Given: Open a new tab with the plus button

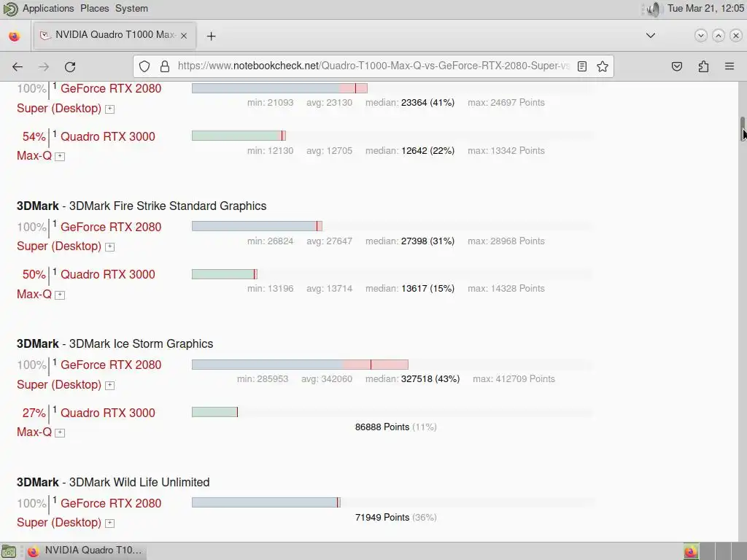Looking at the screenshot, I should [211, 36].
